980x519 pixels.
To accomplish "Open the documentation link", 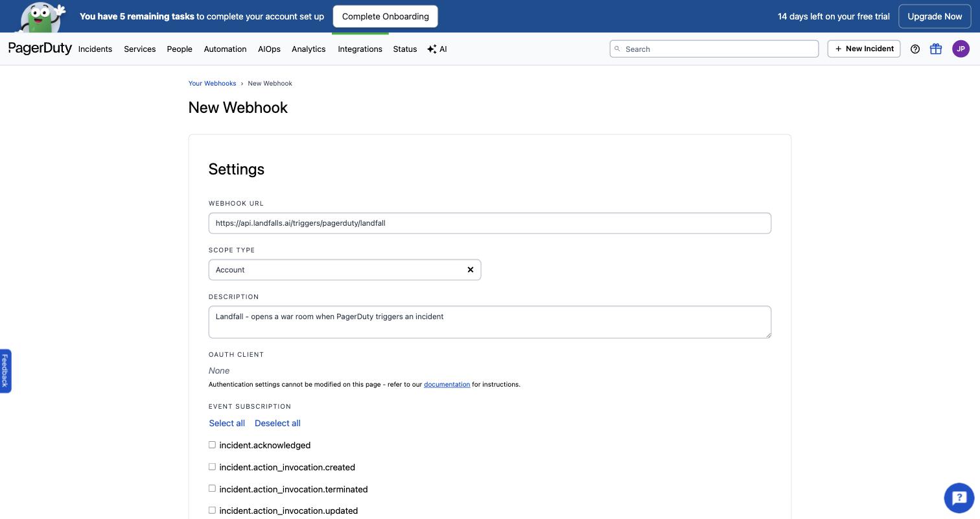I will (447, 385).
